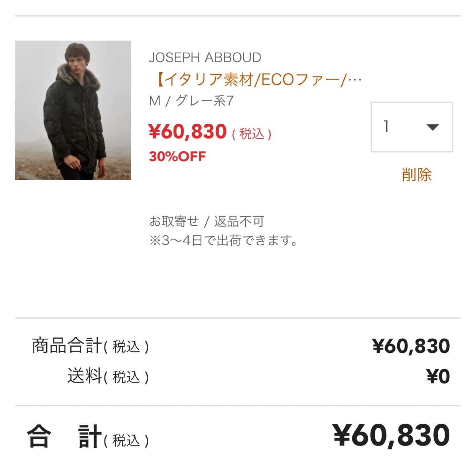Expand the quantity dropdown arrow
The width and height of the screenshot is (476, 463).
pos(432,127)
